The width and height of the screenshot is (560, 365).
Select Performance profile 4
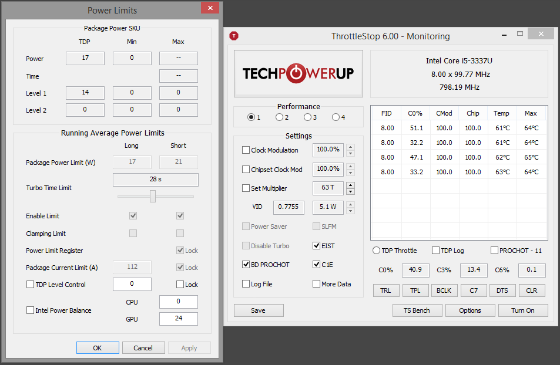pyautogui.click(x=336, y=117)
